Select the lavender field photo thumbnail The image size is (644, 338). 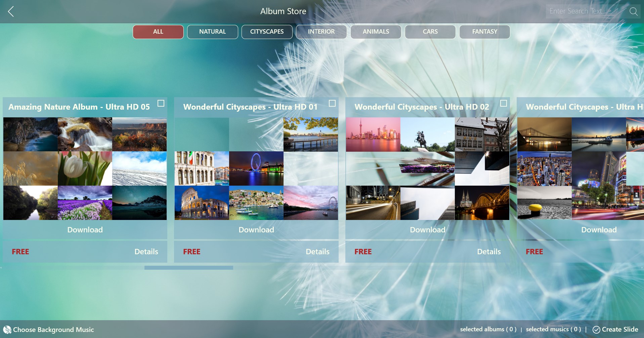tap(85, 203)
